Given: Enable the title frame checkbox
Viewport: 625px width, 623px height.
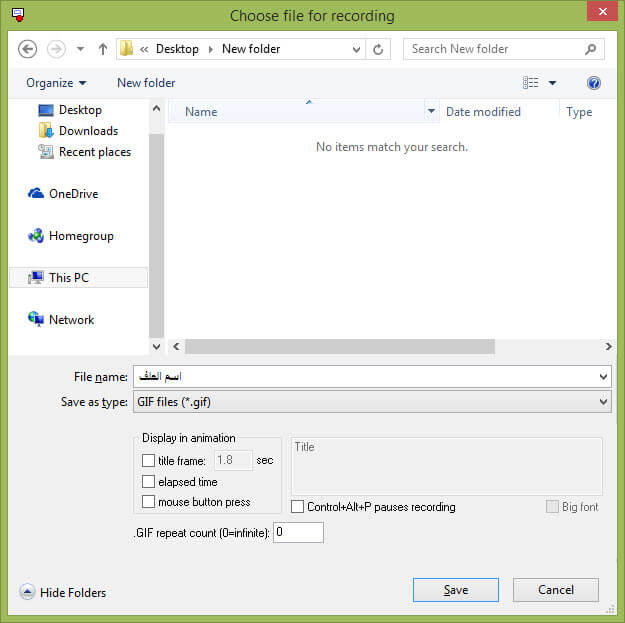Looking at the screenshot, I should (148, 460).
